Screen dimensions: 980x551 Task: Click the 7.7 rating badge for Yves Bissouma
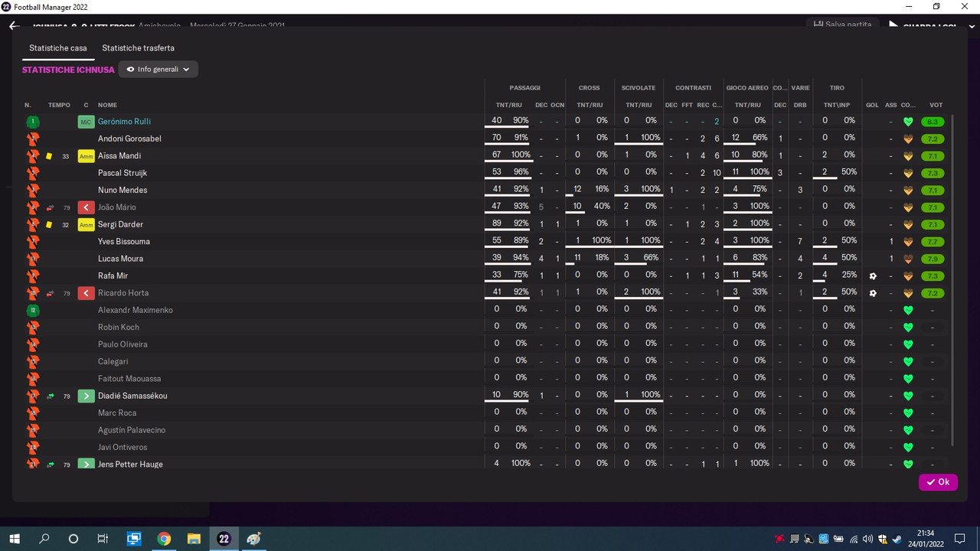(x=933, y=241)
